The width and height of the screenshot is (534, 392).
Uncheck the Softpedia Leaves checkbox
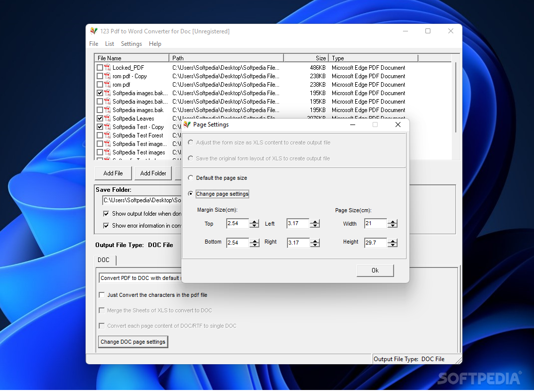pos(100,118)
